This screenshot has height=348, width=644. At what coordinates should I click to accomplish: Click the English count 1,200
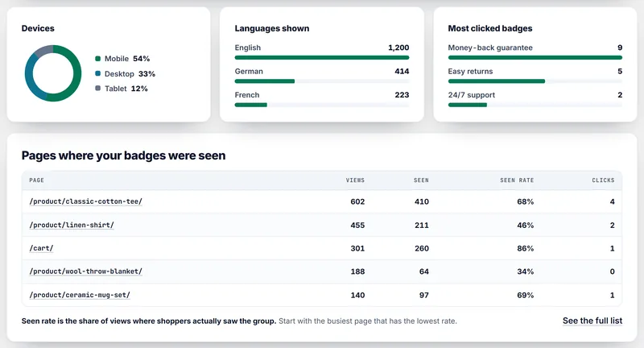click(398, 48)
